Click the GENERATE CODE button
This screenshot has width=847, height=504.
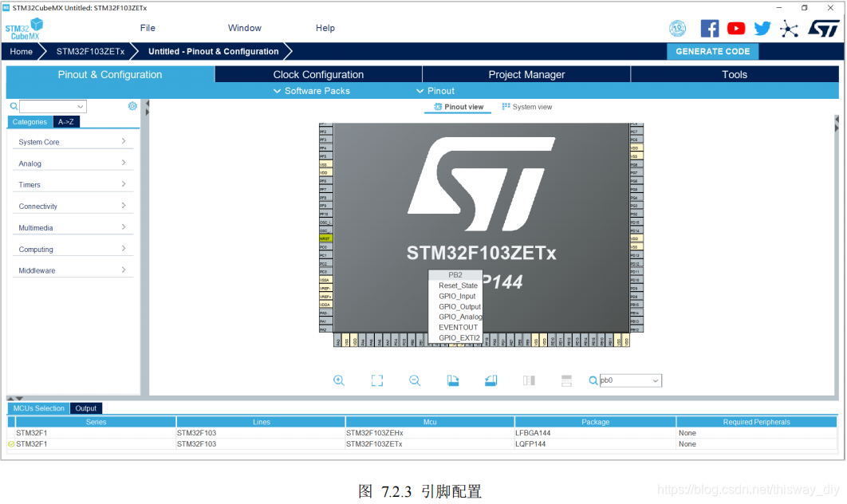[x=712, y=51]
